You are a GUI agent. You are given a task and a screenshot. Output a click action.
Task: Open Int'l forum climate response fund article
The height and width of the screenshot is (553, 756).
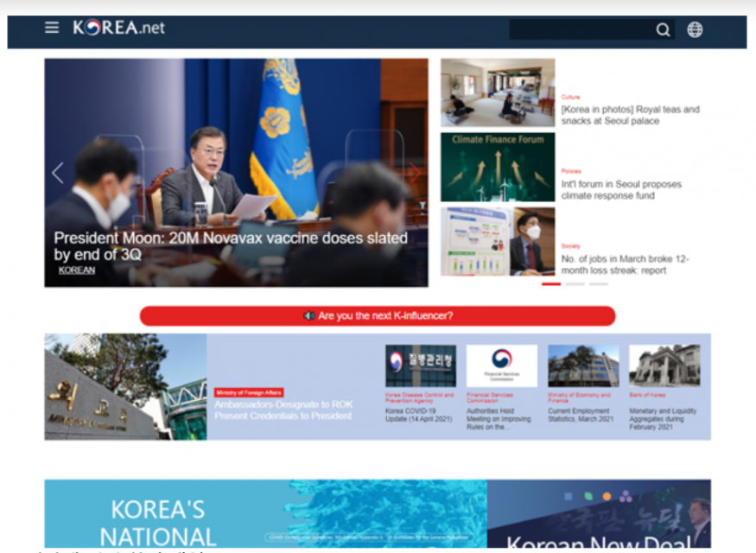621,189
